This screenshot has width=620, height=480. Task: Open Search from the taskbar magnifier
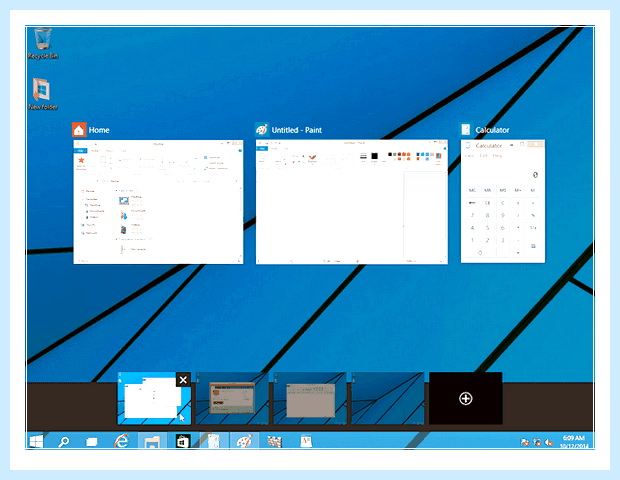pyautogui.click(x=63, y=441)
